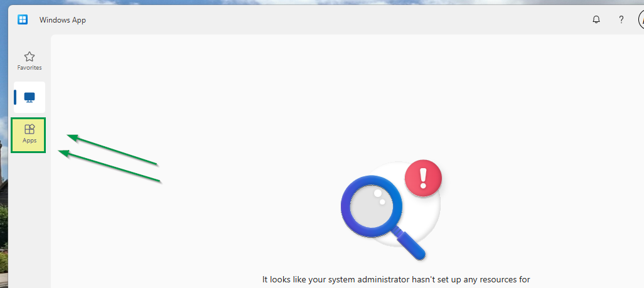The image size is (644, 288).
Task: Click the blue Windows App logo
Action: pyautogui.click(x=23, y=19)
